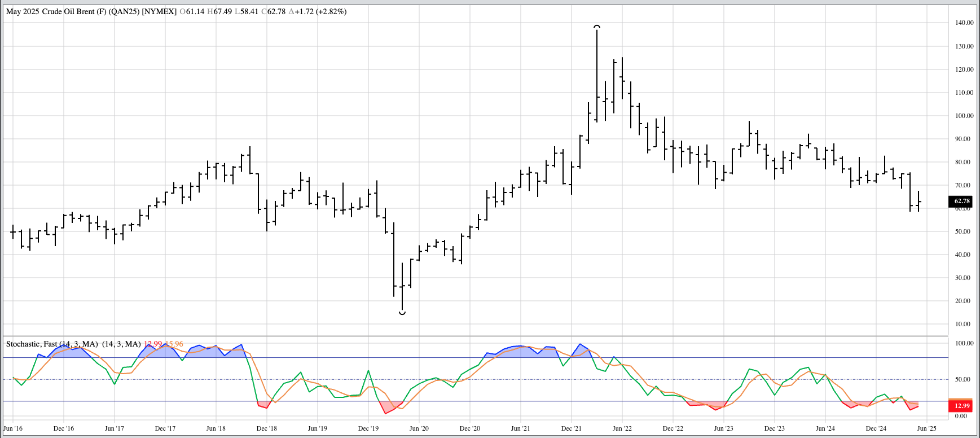
Task: Click the red 12.99 stochastic value badge
Action: (961, 406)
